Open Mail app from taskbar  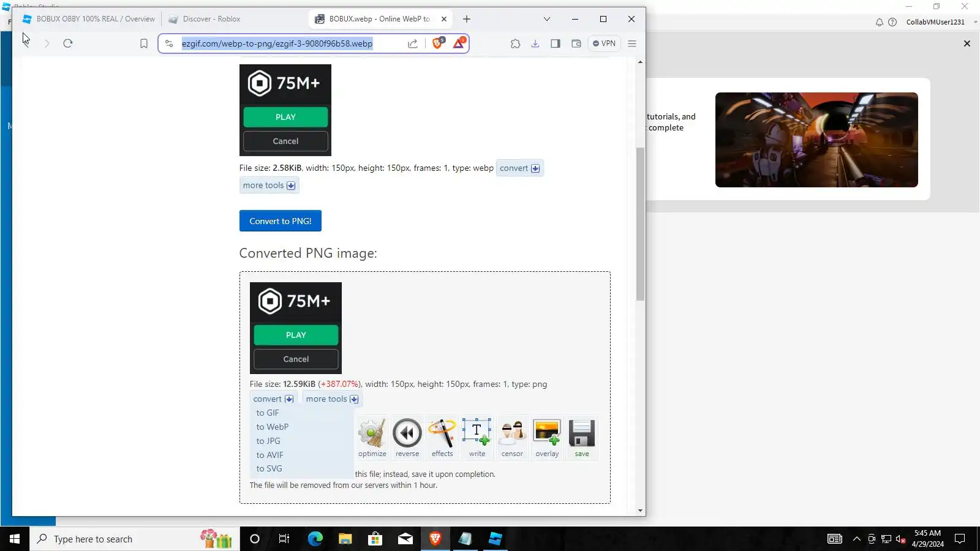tap(405, 539)
